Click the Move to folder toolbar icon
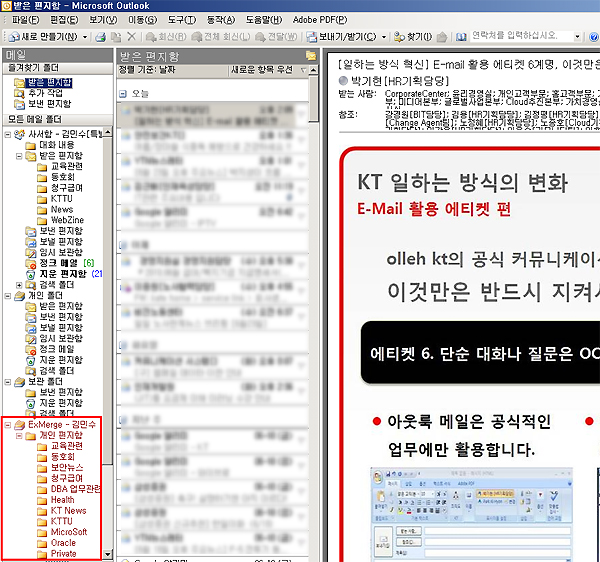This screenshot has height=562, width=600. point(116,37)
